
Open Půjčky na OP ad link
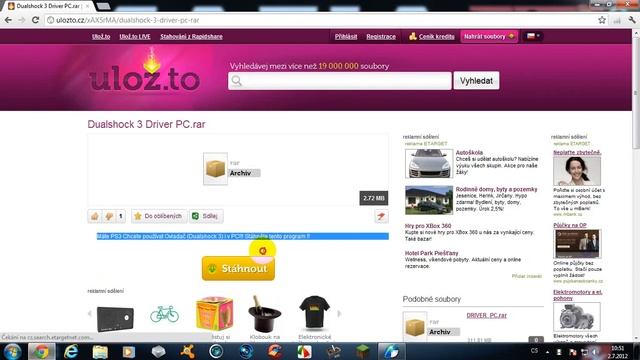point(569,225)
